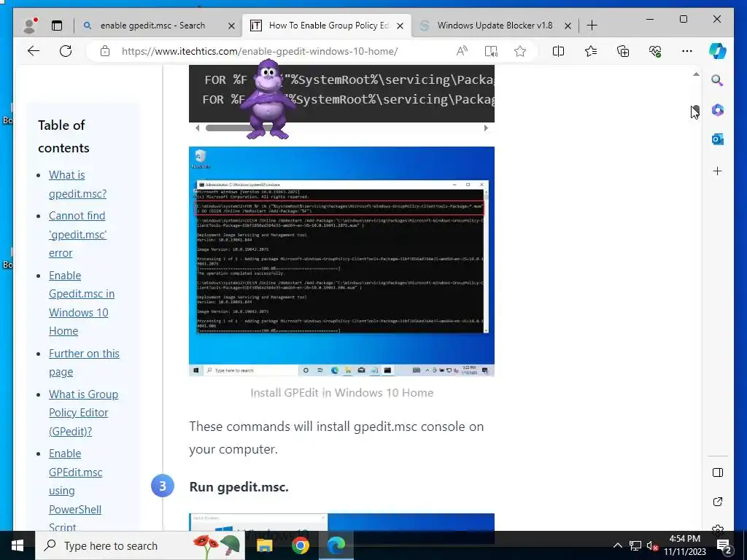The image size is (747, 560).
Task: Add a new sidebar app
Action: [x=718, y=171]
